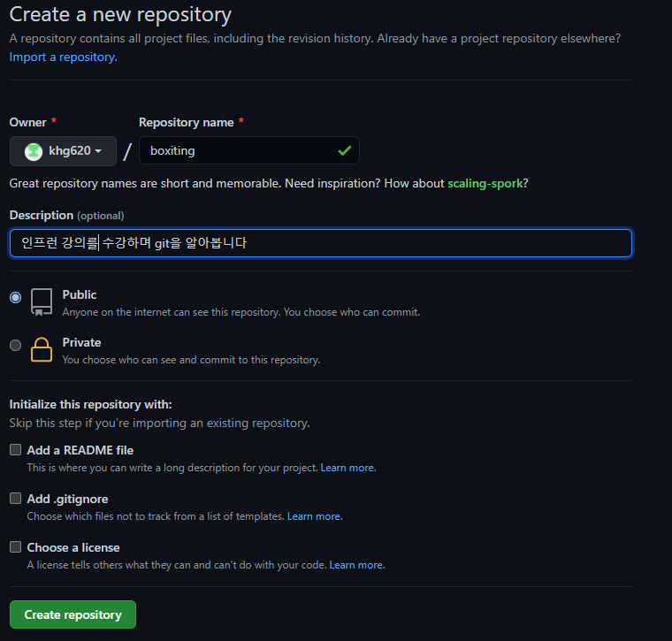Viewport: 672px width, 641px height.
Task: Click the 'Owner' label
Action: point(28,123)
